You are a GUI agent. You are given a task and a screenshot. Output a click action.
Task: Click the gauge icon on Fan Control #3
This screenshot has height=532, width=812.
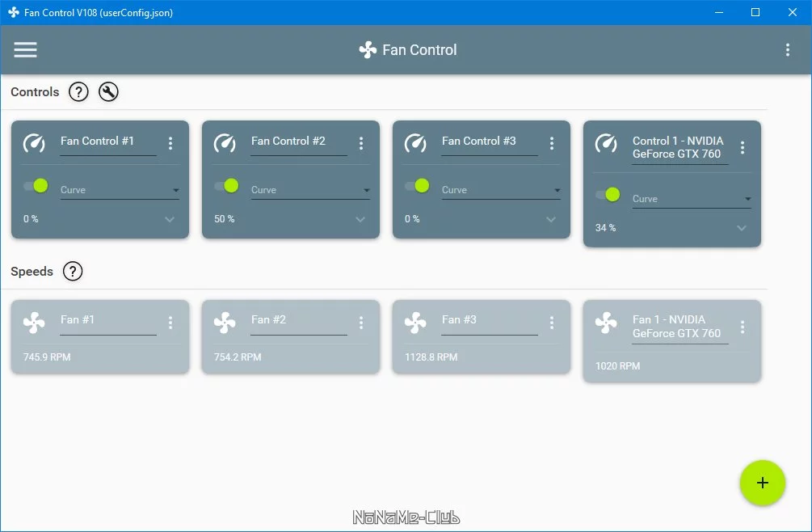coord(415,143)
